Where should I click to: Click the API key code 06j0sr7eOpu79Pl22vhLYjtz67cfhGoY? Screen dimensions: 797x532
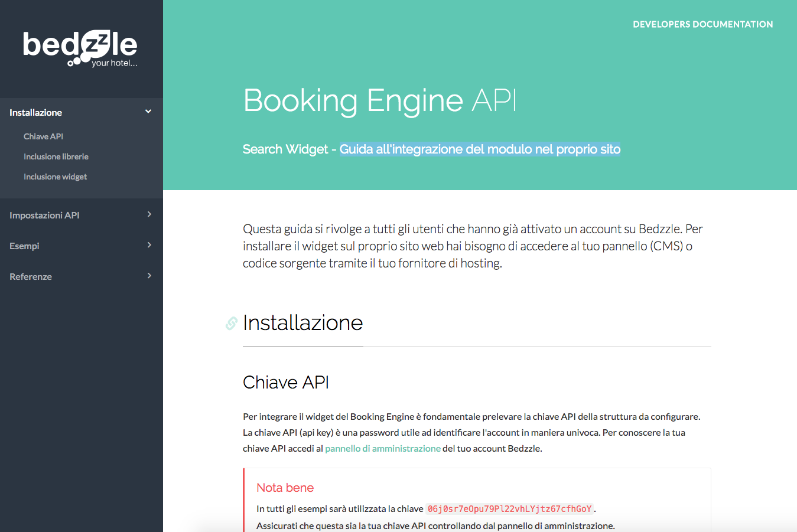click(x=510, y=509)
